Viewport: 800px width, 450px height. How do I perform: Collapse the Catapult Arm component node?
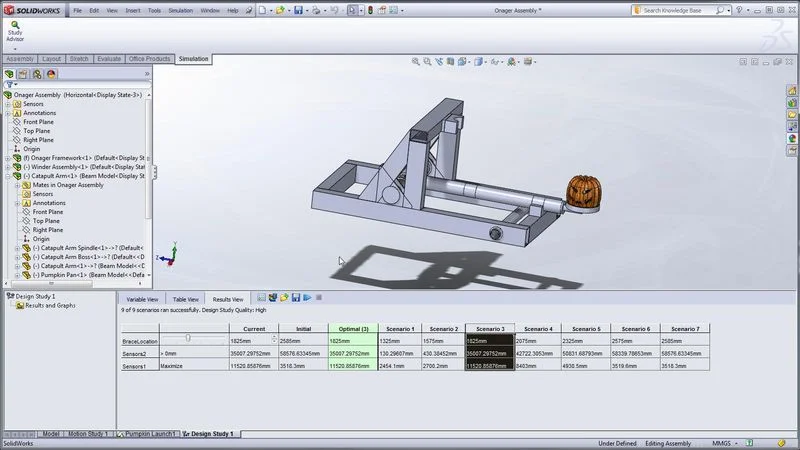pyautogui.click(x=8, y=176)
